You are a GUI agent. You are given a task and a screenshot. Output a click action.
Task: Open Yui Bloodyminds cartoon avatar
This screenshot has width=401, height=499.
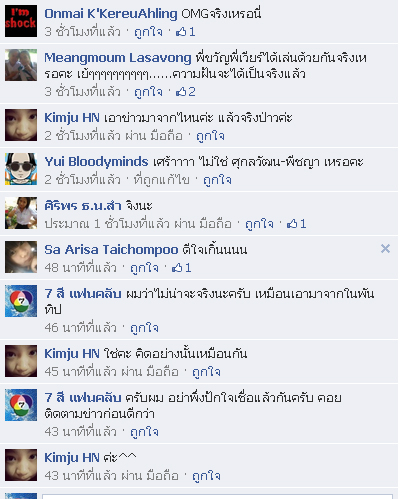point(21,169)
